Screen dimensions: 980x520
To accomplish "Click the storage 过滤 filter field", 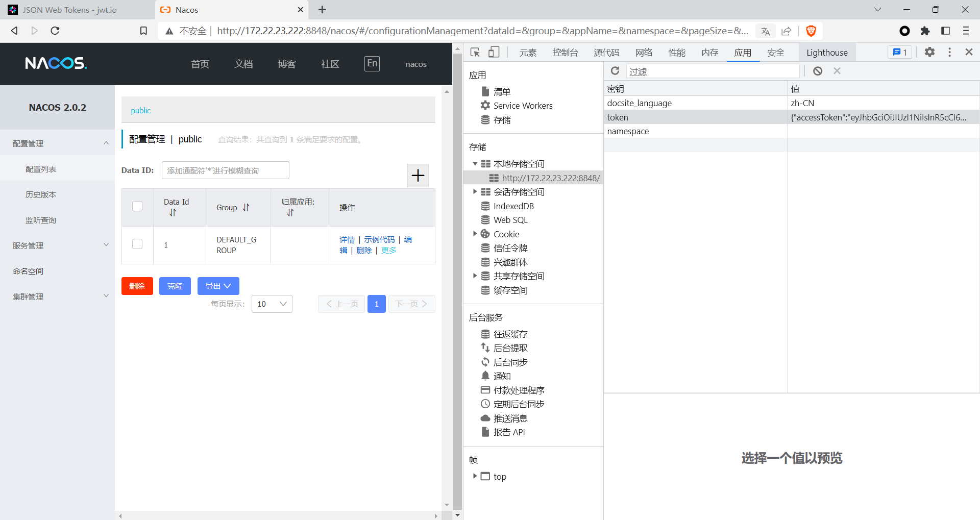I will (713, 71).
